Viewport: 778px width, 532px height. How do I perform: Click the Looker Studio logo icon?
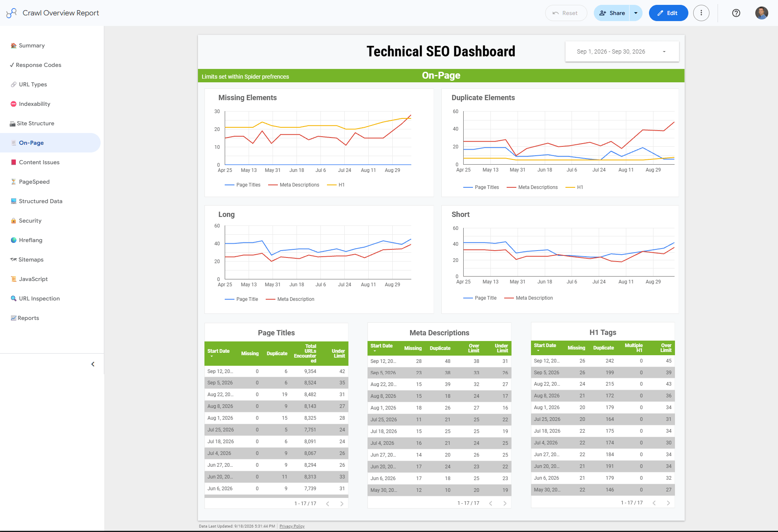click(x=11, y=13)
